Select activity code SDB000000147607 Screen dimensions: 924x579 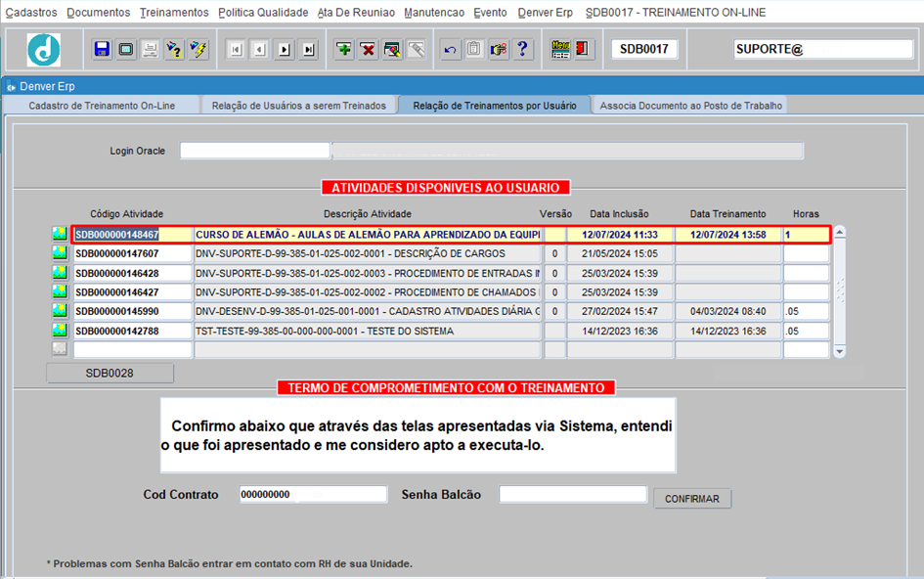tap(133, 253)
